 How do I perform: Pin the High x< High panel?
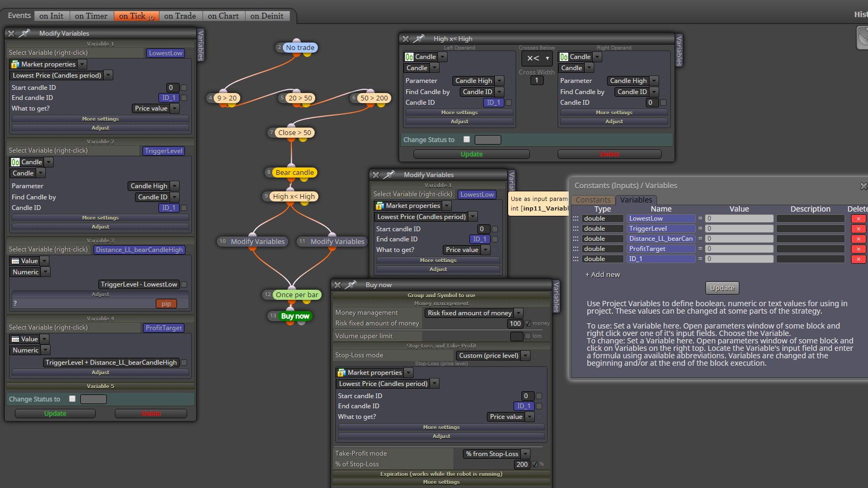(x=419, y=39)
